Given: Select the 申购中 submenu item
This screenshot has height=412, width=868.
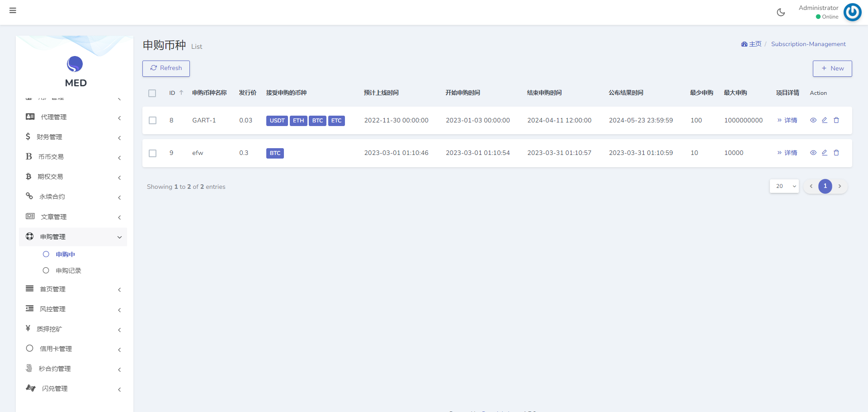Looking at the screenshot, I should point(65,254).
